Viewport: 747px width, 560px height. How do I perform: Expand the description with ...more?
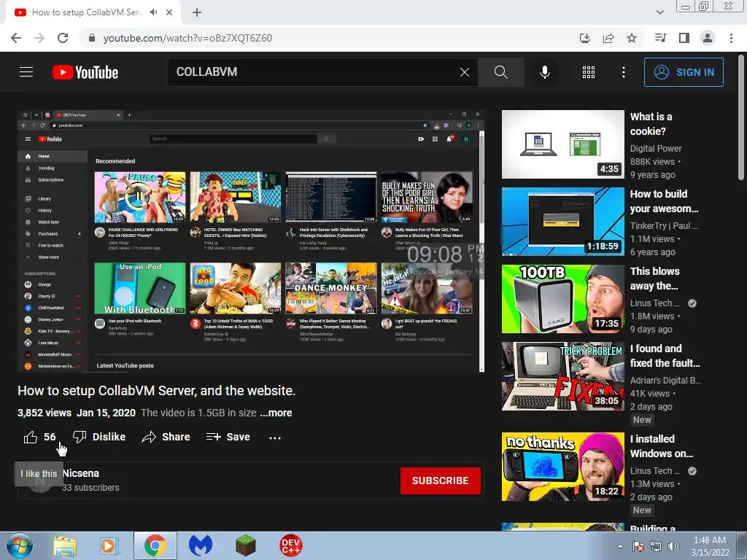(276, 413)
